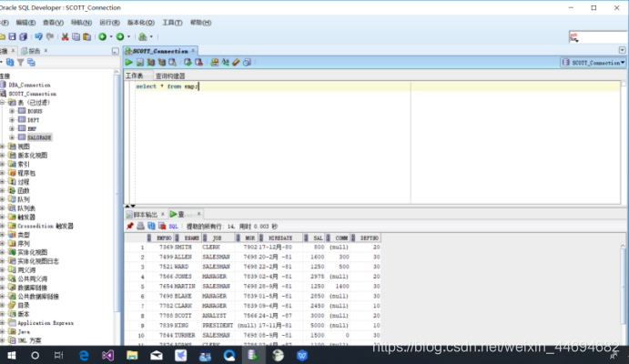Open the 查看(V) menu
The height and width of the screenshot is (364, 629).
[x=53, y=23]
